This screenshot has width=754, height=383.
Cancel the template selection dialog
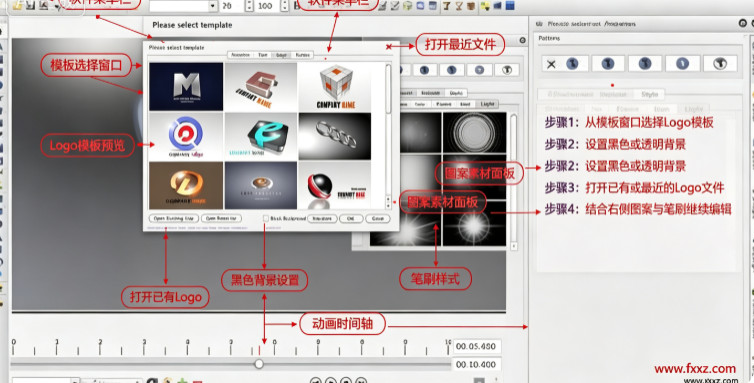(377, 218)
